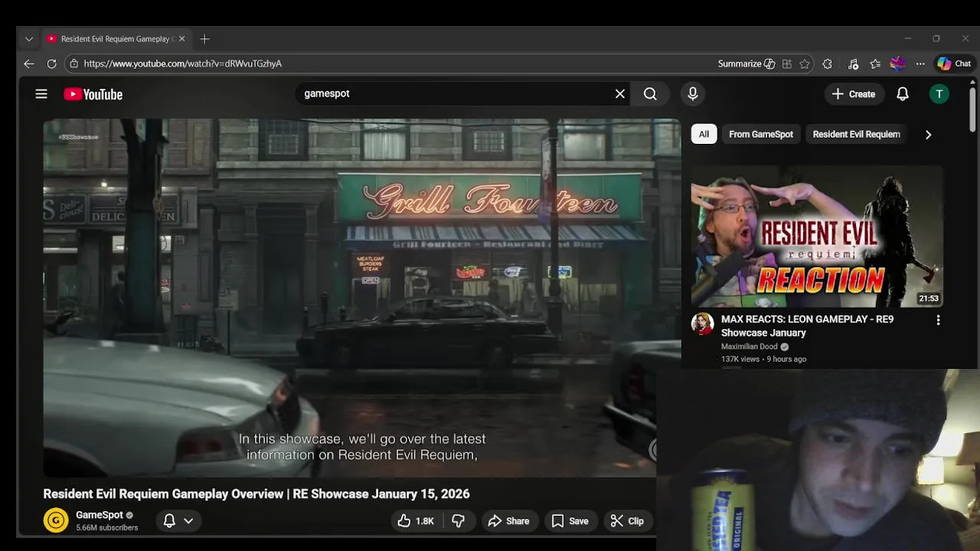Open the GameSpot channel avatar
980x551 pixels.
(x=55, y=520)
